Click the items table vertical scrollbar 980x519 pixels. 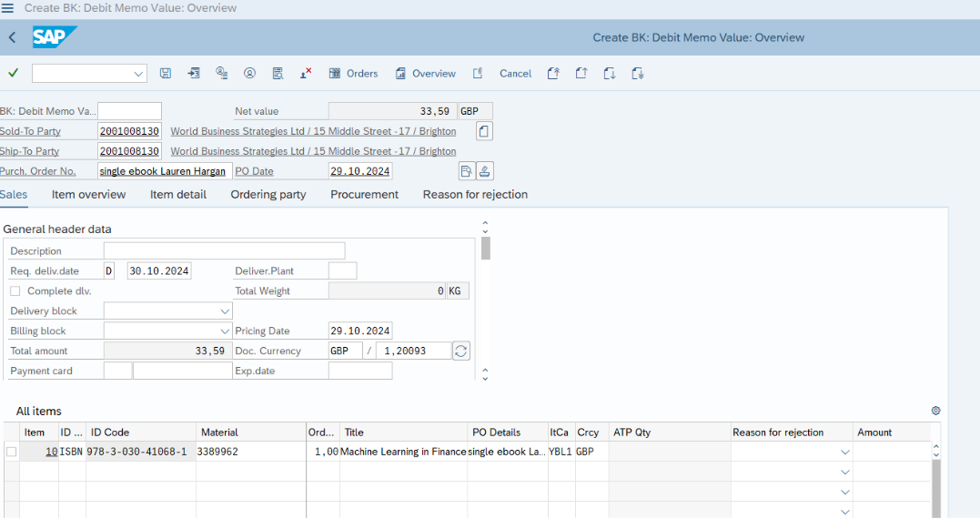(935, 489)
